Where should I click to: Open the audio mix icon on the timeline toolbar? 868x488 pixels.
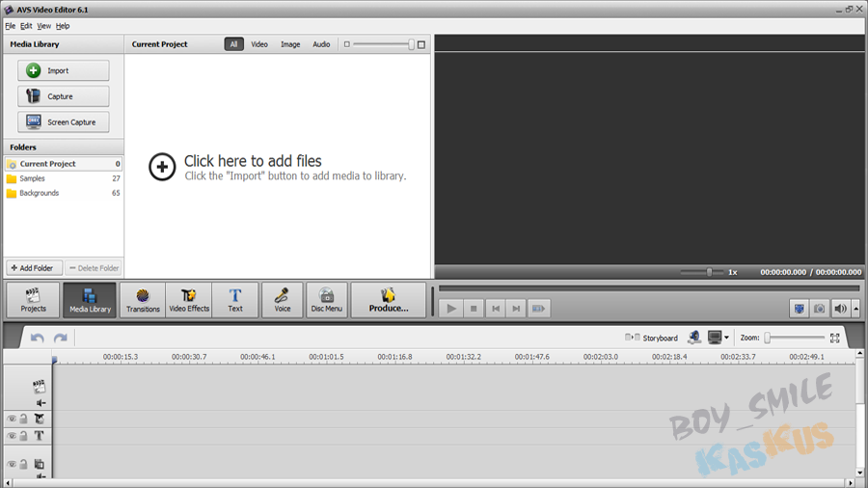coord(694,337)
